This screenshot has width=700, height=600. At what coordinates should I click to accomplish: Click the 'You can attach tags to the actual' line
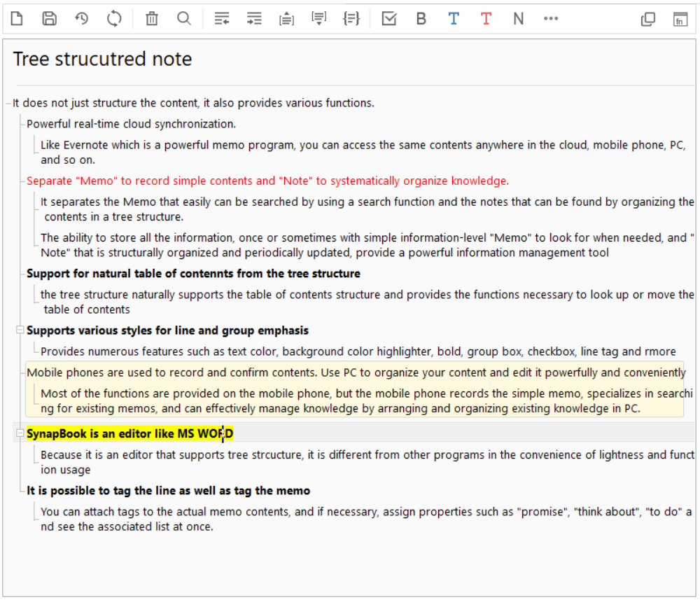click(x=366, y=519)
